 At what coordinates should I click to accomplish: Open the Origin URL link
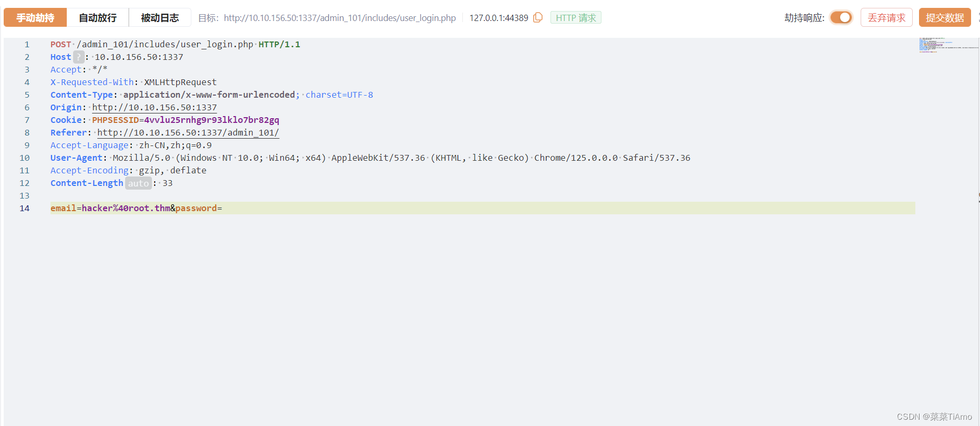pos(155,107)
